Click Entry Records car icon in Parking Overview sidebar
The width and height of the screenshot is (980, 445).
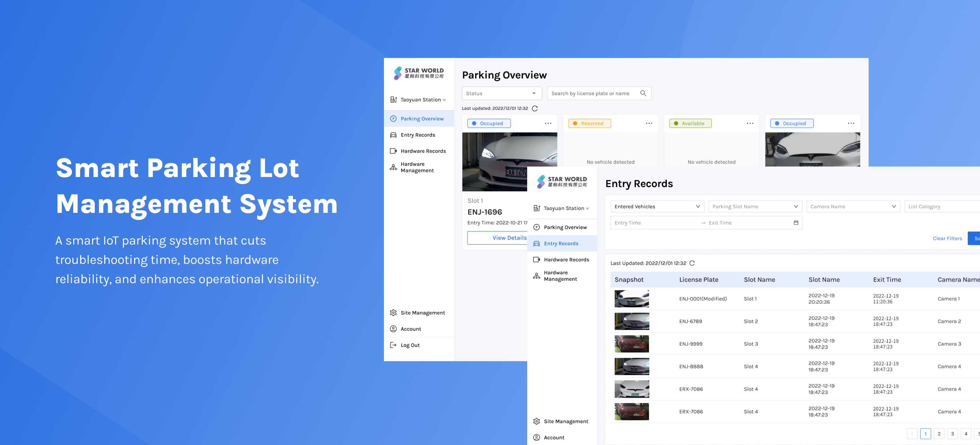tap(393, 135)
